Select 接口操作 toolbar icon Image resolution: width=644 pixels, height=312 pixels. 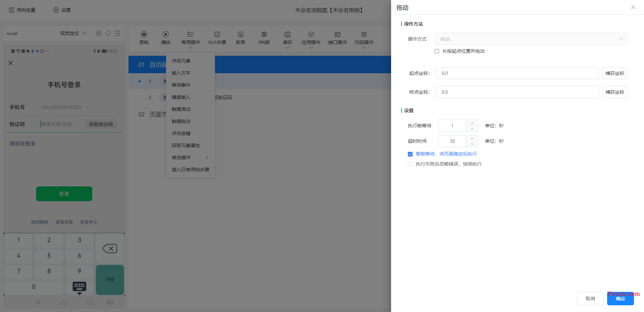(x=337, y=34)
